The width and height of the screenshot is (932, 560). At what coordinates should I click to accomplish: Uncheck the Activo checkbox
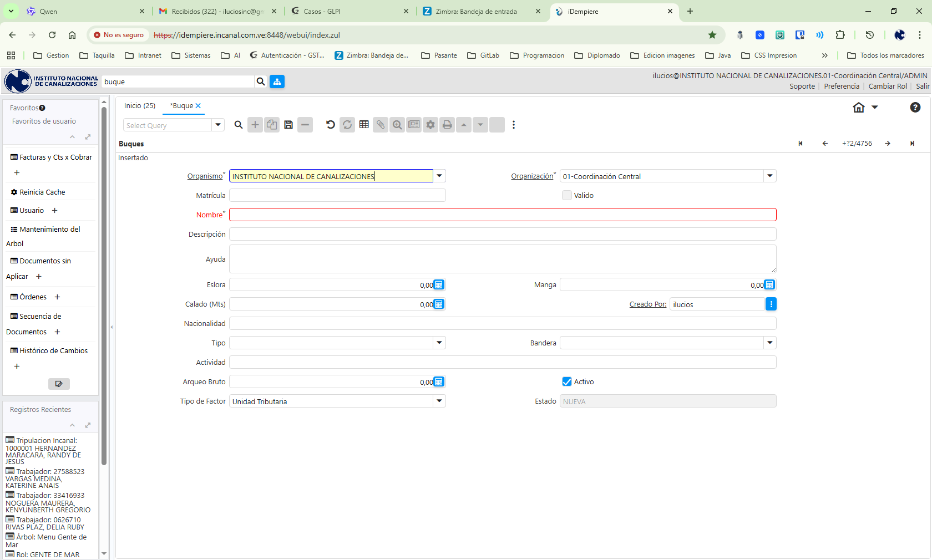point(567,381)
